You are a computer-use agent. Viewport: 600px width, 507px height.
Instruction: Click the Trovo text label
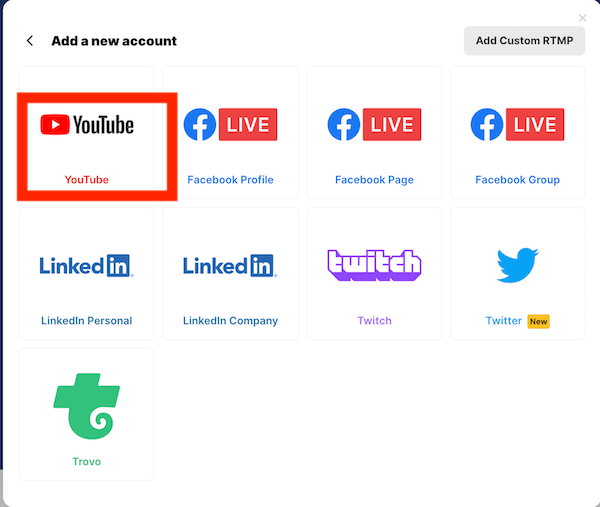[x=86, y=461]
